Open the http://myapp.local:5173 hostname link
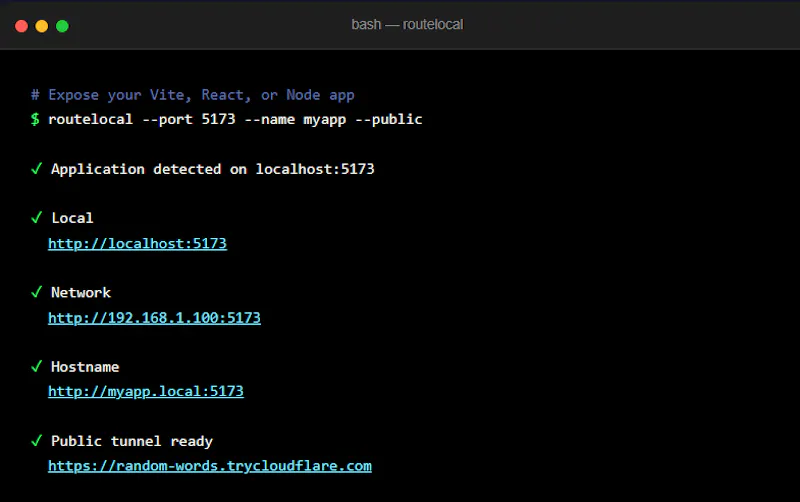This screenshot has width=800, height=502. (146, 391)
